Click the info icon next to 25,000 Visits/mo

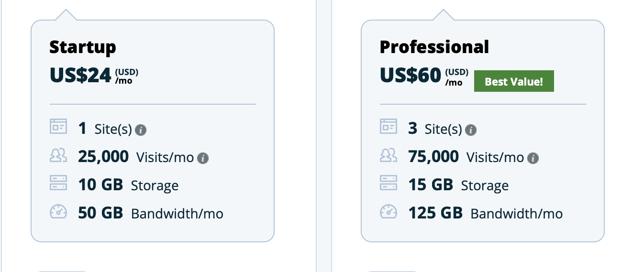click(x=203, y=158)
